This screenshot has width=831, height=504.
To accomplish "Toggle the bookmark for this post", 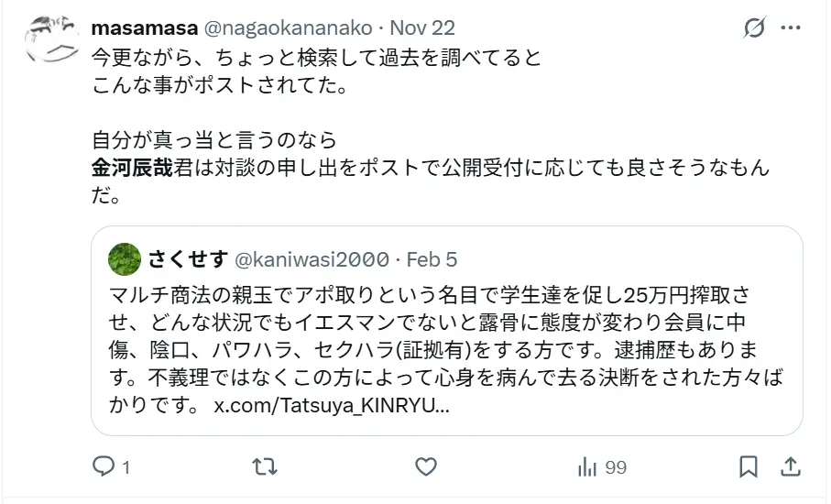I will 749,467.
